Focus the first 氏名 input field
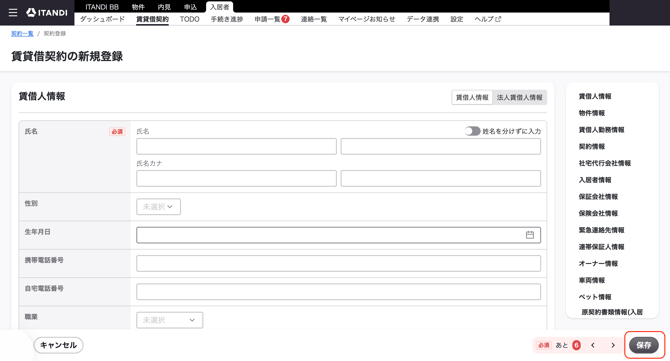This screenshot has width=670, height=361. coord(236,147)
